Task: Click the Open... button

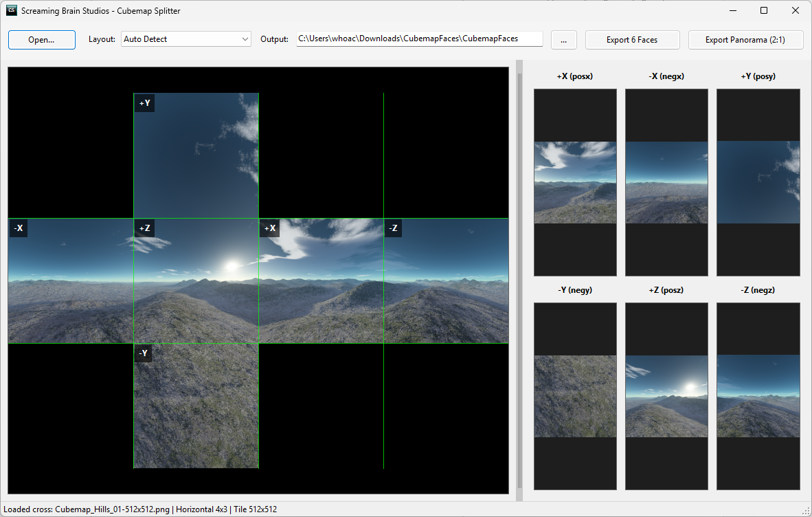Action: pos(41,40)
